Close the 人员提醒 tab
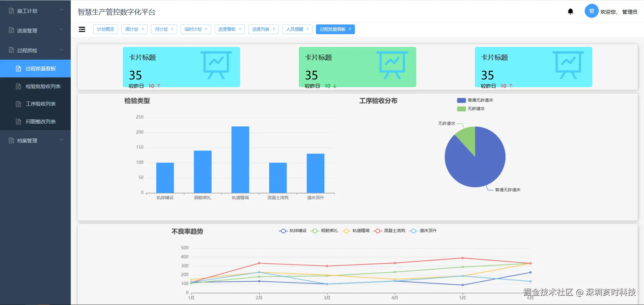This screenshot has width=644, height=305. tap(308, 29)
